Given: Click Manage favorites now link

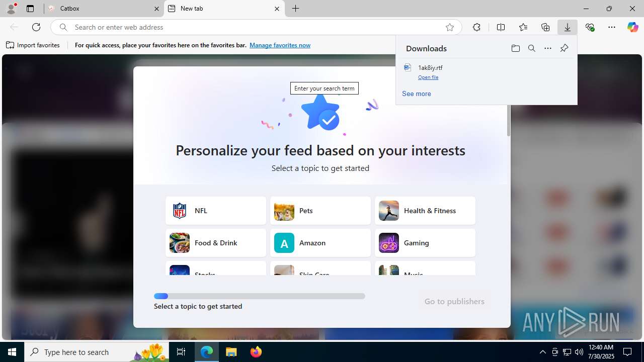Looking at the screenshot, I should (280, 45).
